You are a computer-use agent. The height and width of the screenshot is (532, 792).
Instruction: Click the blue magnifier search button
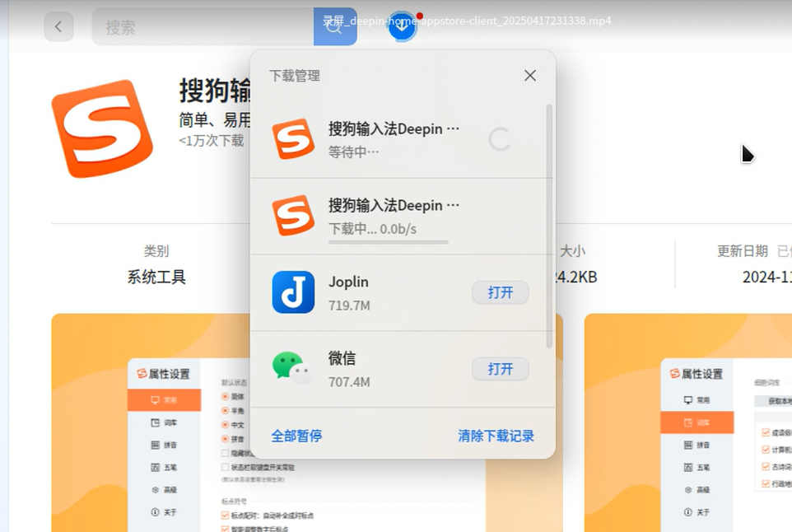pos(335,26)
